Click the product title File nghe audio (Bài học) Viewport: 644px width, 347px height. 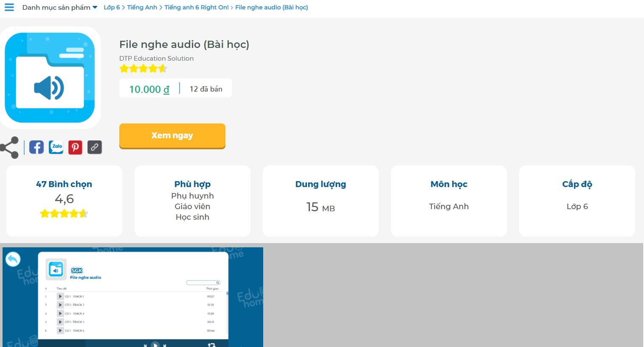coord(184,45)
